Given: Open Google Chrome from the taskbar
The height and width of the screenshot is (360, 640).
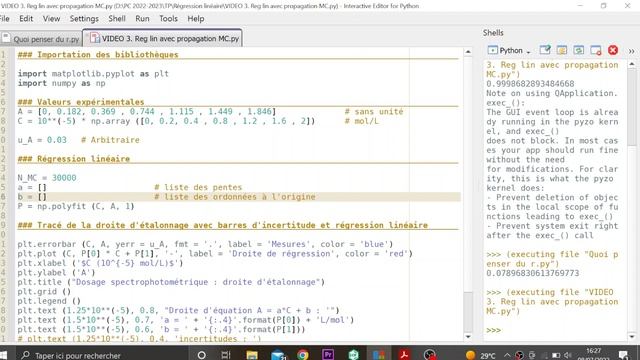Looking at the screenshot, I should (x=302, y=355).
